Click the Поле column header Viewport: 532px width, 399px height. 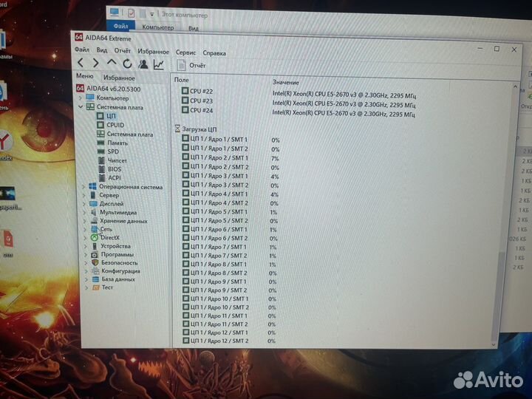pyautogui.click(x=182, y=79)
